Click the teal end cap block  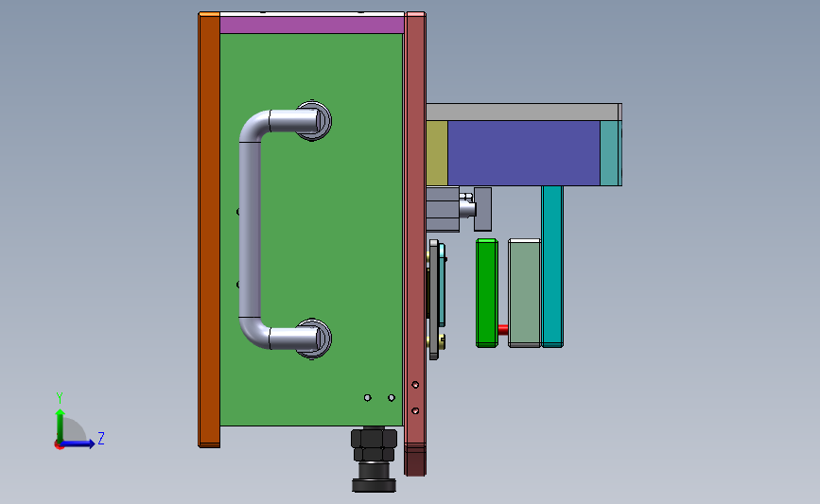610,153
